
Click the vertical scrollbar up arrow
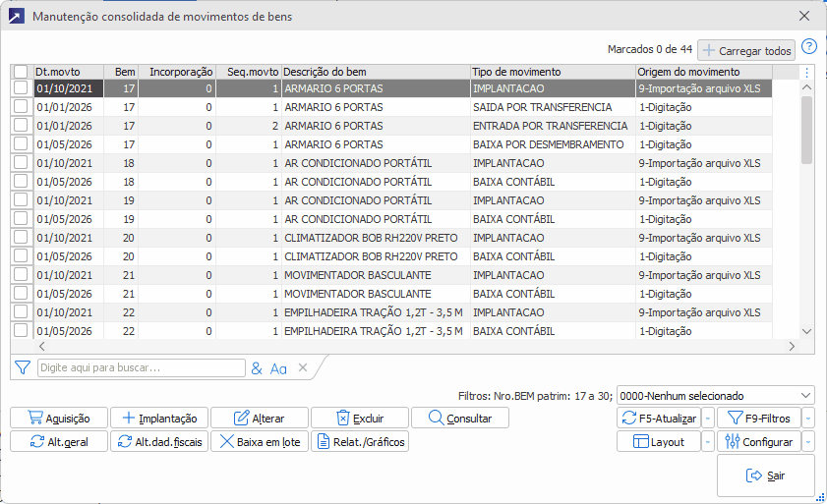pyautogui.click(x=806, y=87)
